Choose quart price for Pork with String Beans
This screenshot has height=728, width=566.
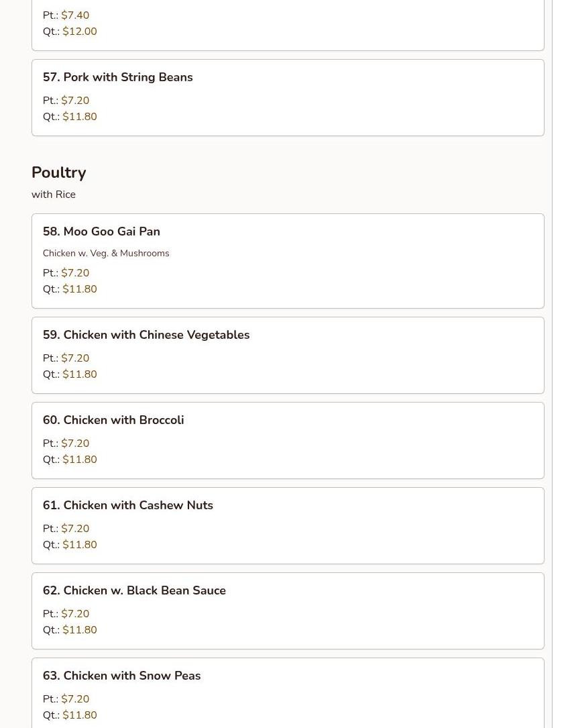tap(79, 117)
